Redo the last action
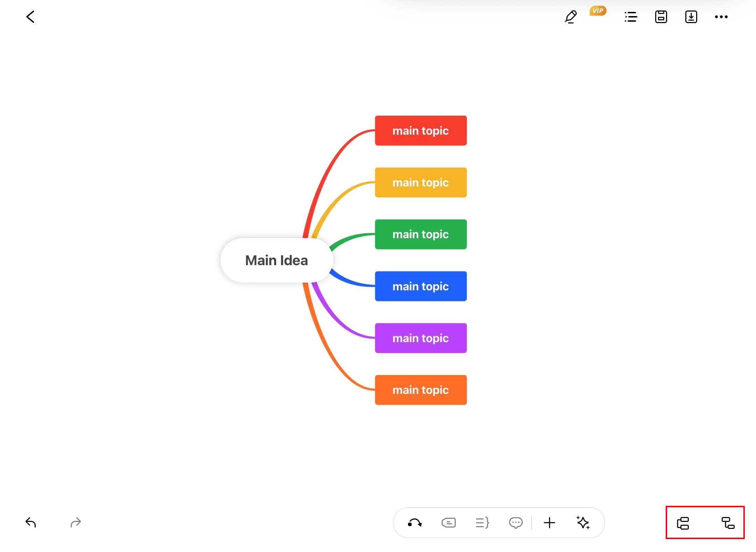Image resolution: width=756 pixels, height=552 pixels. tap(76, 522)
